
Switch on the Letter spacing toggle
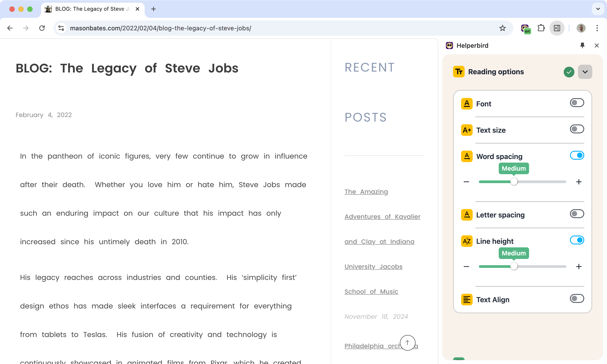pyautogui.click(x=577, y=214)
